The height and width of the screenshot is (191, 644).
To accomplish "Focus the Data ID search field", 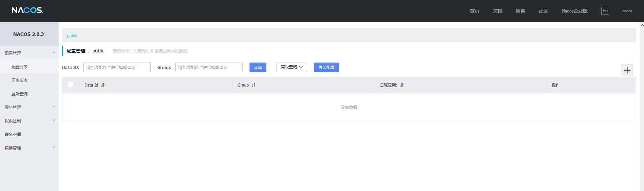I will 117,67.
